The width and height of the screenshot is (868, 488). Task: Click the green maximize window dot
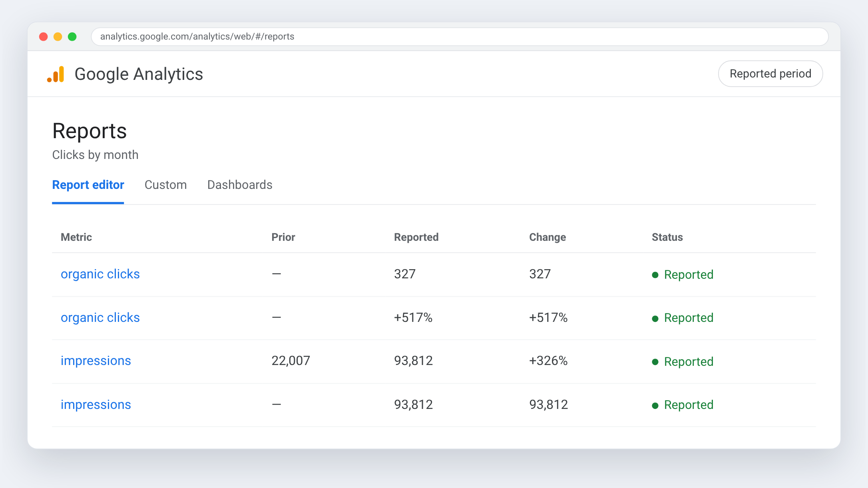pos(72,37)
